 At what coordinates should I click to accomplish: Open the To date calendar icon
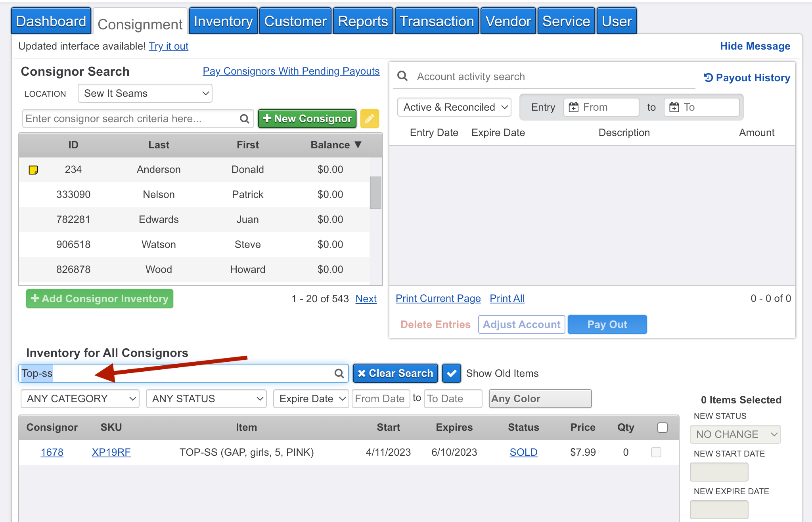coord(674,107)
